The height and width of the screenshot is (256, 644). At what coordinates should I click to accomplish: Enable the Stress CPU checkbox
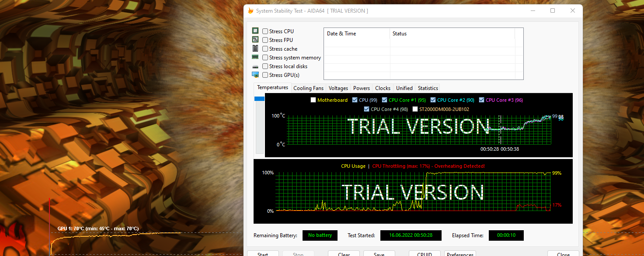click(x=265, y=31)
